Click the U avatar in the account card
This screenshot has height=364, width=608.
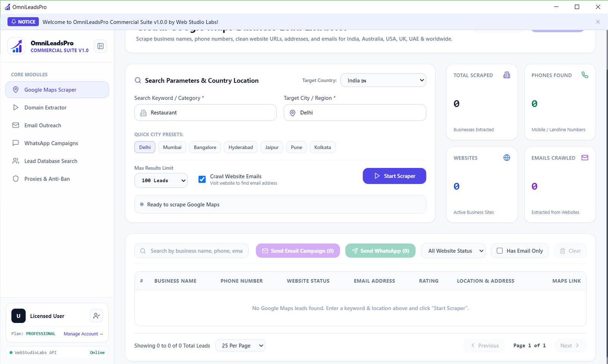(18, 316)
